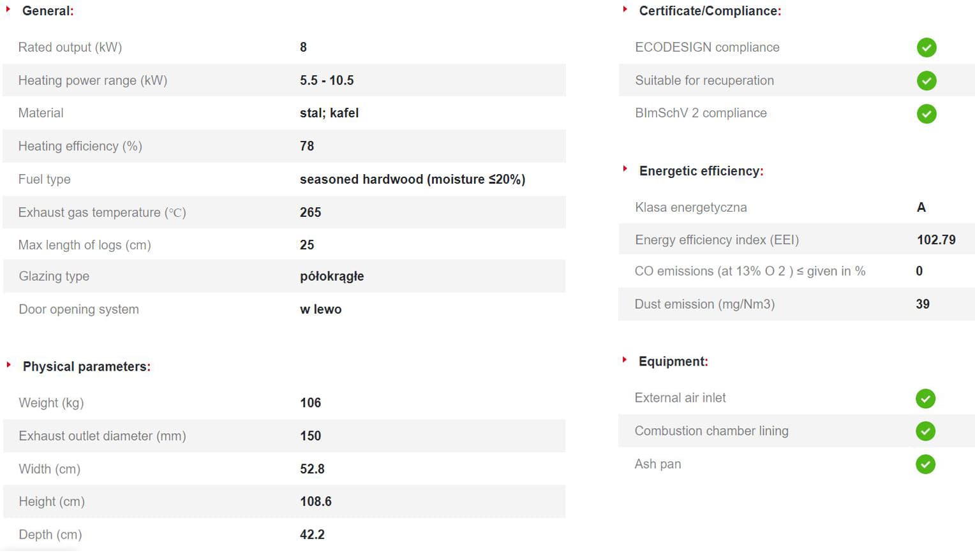Click the BImSchV 2 compliance checkmark icon
Screen dimensions: 975x560
927,114
